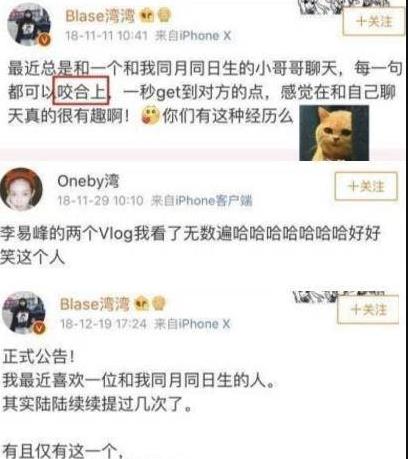Screen dimensions: 408x459
Task: Open the Blase湾湾 username link on first post
Action: [100, 16]
